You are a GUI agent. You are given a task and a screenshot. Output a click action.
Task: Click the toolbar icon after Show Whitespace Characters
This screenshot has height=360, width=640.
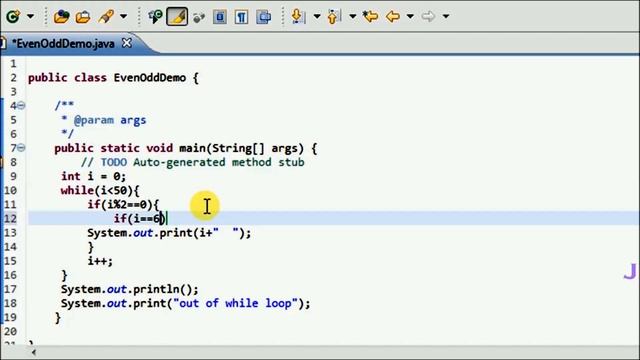(264, 17)
